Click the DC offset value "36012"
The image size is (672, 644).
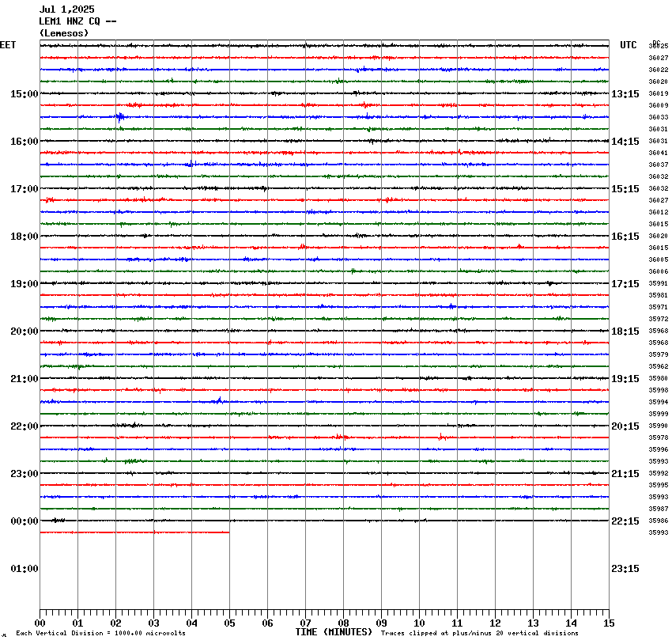click(x=659, y=212)
